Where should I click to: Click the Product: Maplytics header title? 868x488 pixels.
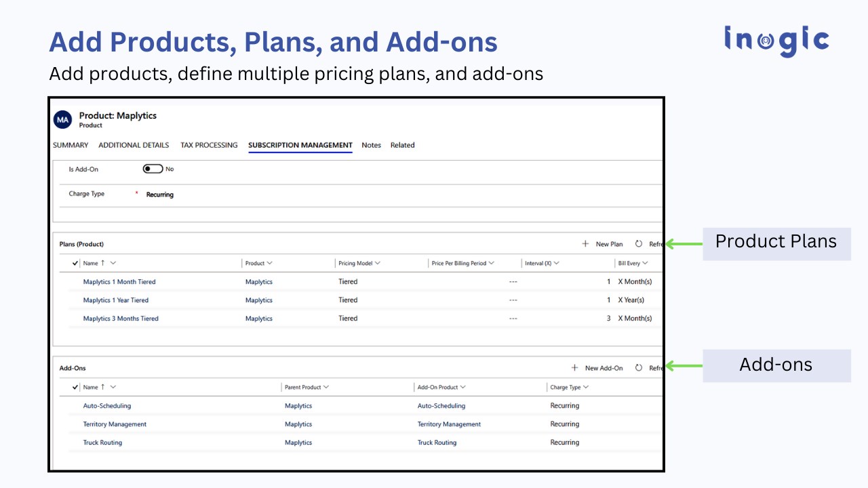(118, 116)
